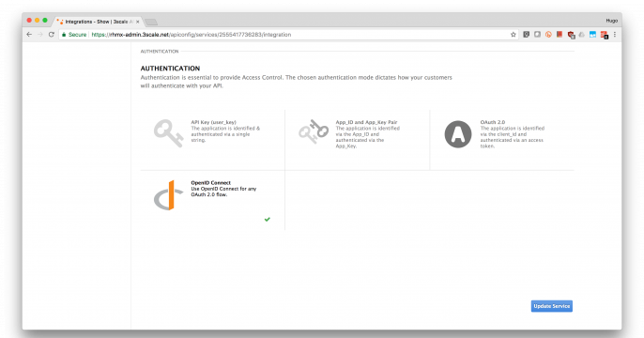Select the App_ID and App_Key Pair keys icon
The width and height of the screenshot is (644, 338).
314,131
